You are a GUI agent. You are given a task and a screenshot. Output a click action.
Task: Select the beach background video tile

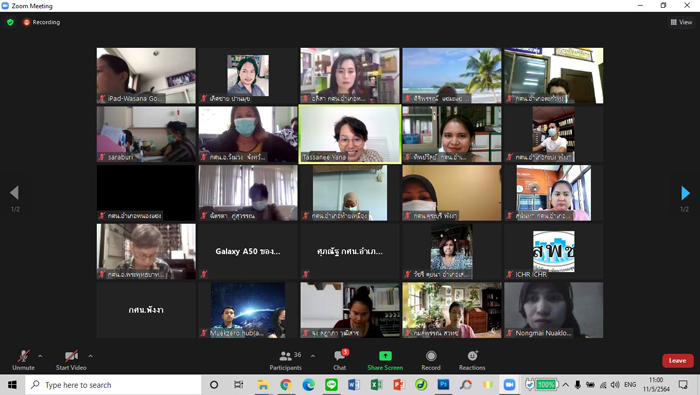point(452,75)
